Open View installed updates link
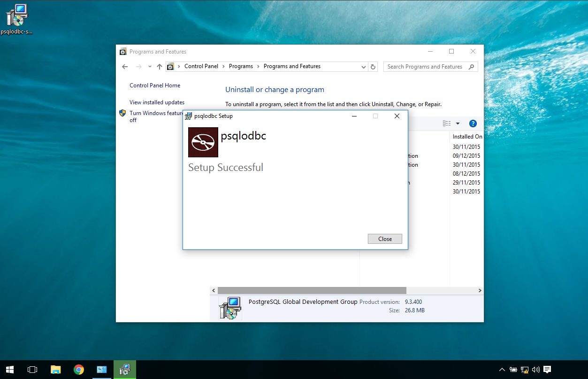 (x=157, y=102)
